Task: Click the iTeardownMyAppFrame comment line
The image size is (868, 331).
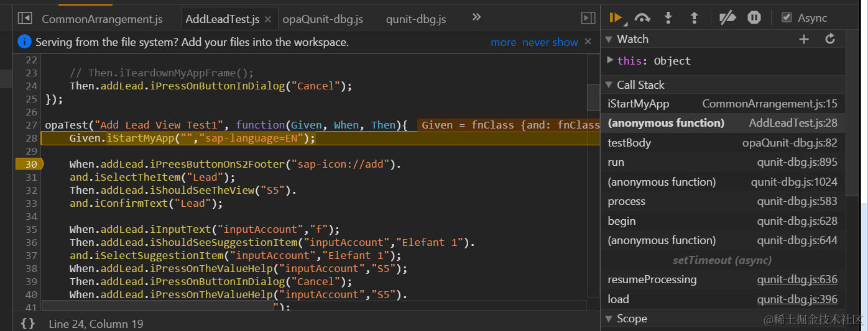Action: (x=162, y=73)
